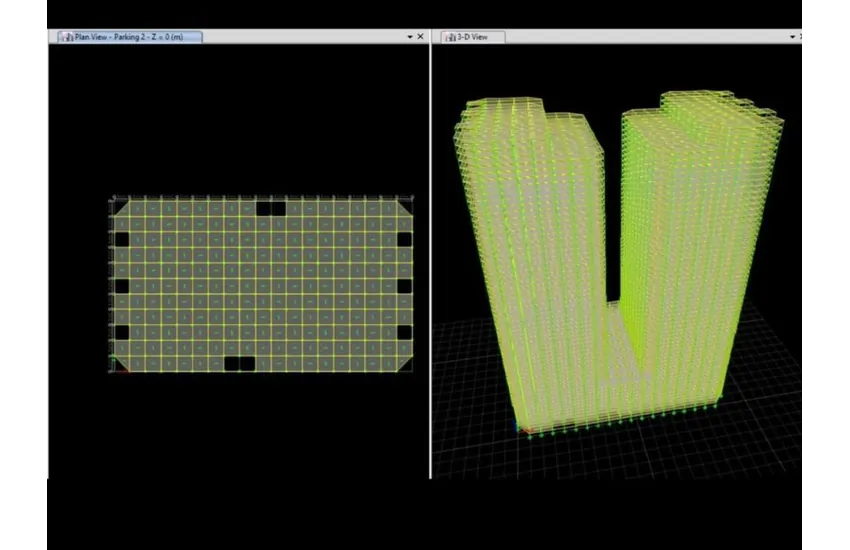Click the 3-D View tab's small icon
The image size is (850, 550).
pos(450,37)
